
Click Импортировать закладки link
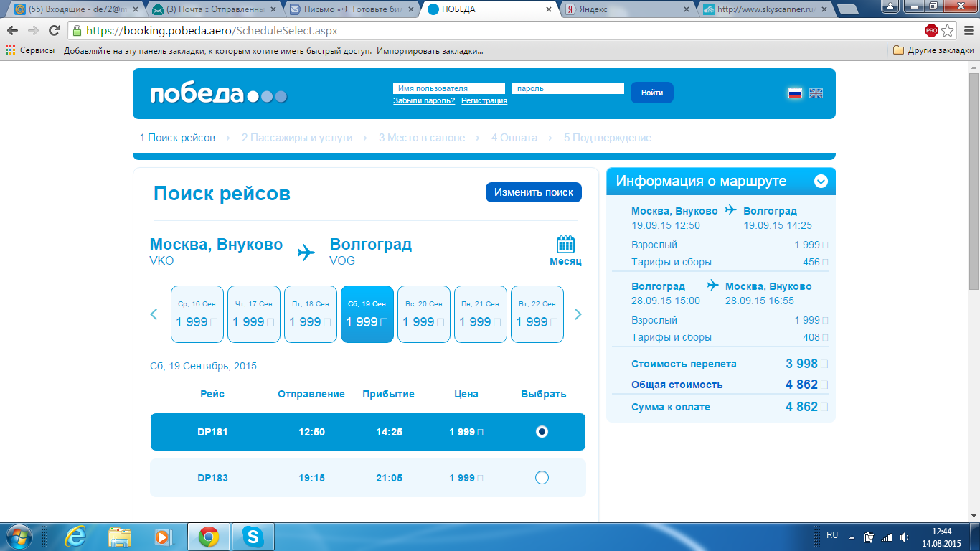430,51
